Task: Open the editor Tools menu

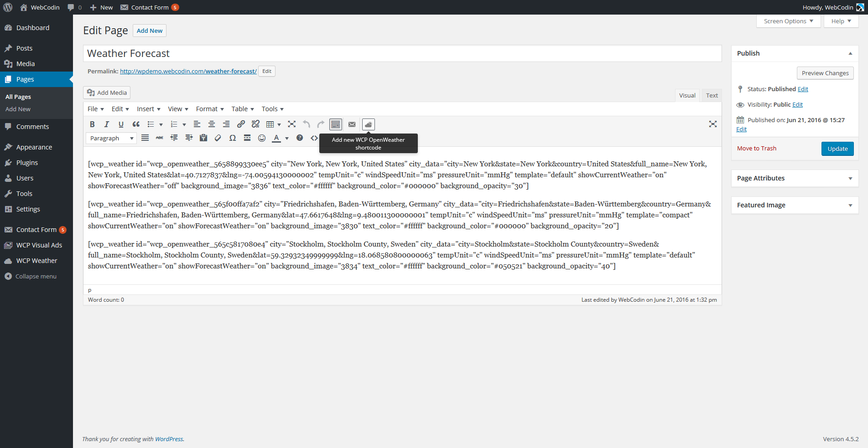Action: [273, 109]
